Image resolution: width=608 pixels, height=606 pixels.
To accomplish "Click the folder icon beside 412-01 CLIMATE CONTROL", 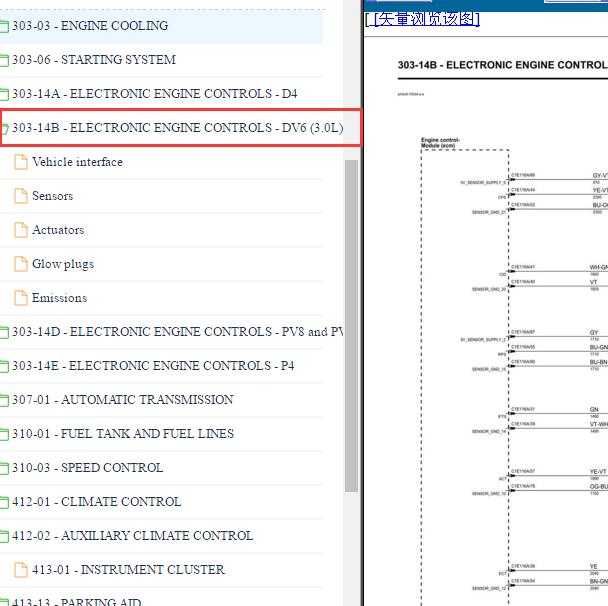I will pos(4,502).
